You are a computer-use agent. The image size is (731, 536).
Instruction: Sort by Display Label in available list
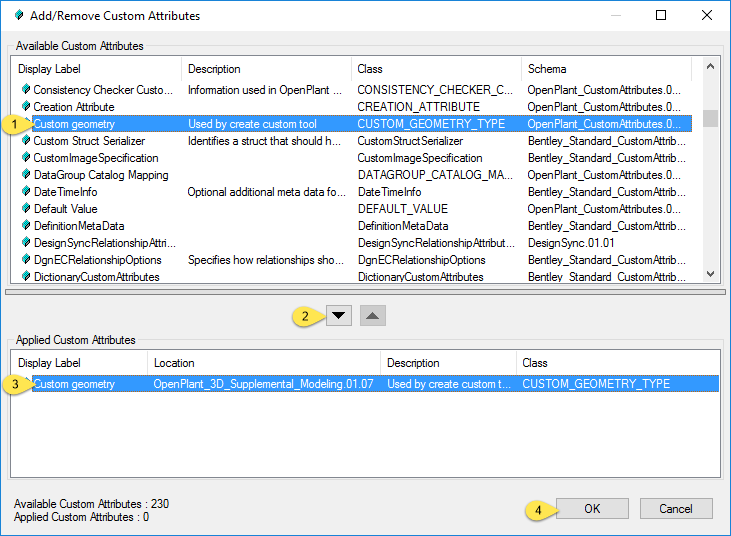pyautogui.click(x=96, y=69)
